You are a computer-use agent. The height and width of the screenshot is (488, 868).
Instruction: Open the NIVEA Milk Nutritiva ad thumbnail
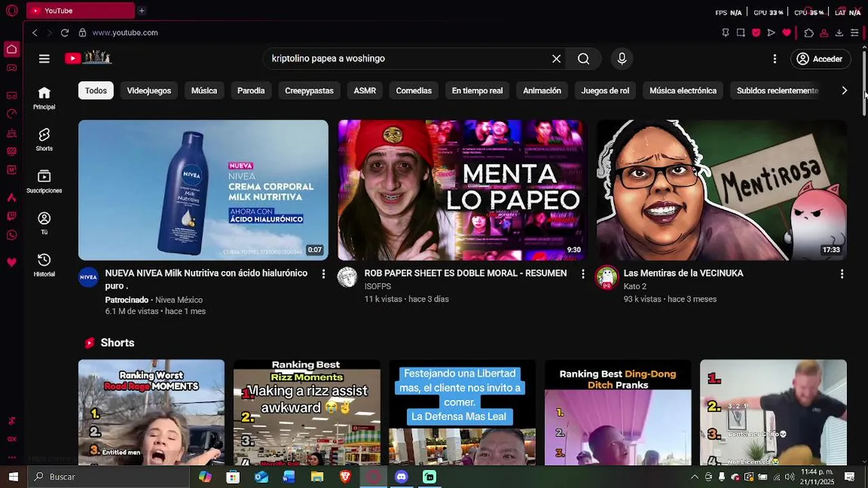[203, 190]
